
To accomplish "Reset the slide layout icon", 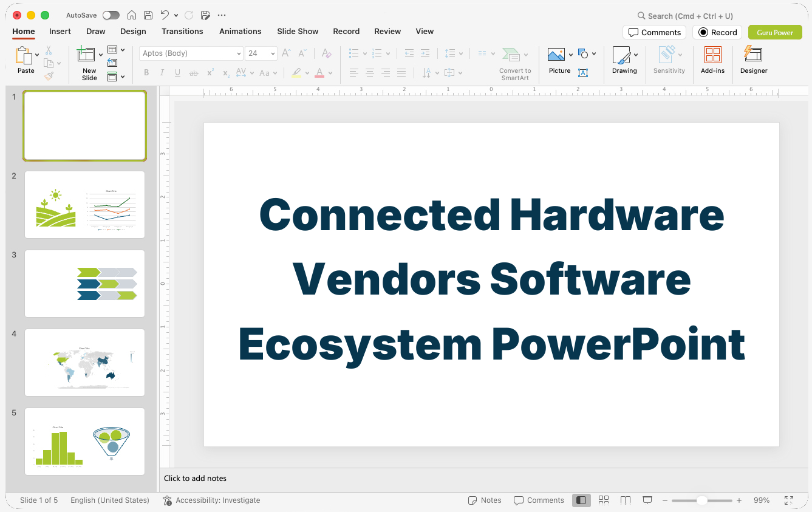I will pos(112,63).
